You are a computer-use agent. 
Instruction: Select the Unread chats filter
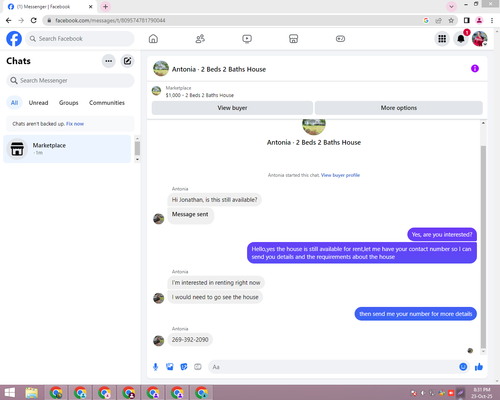38,103
